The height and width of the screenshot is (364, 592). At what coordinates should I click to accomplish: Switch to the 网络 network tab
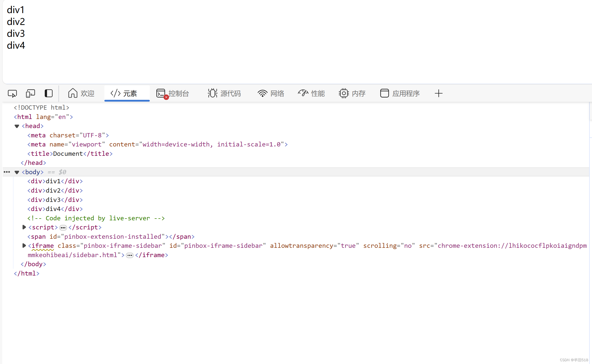pos(271,94)
